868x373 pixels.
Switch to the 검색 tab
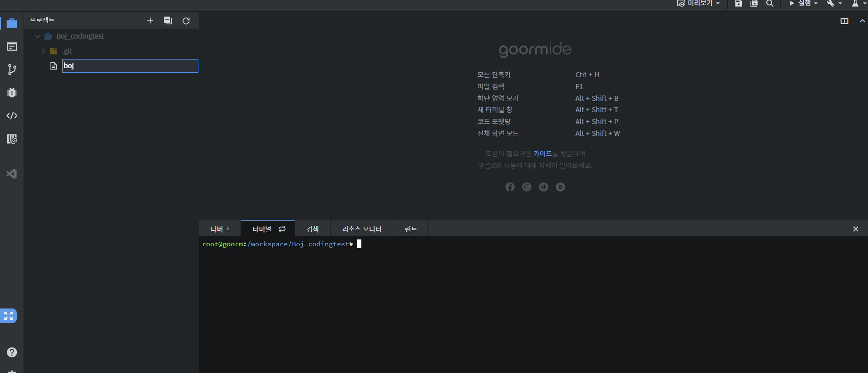312,229
